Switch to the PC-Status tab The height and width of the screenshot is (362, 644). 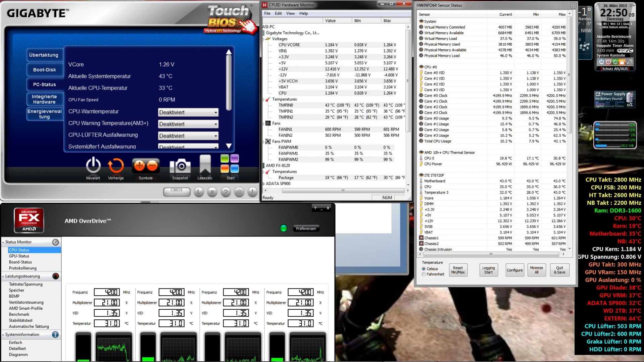(45, 85)
